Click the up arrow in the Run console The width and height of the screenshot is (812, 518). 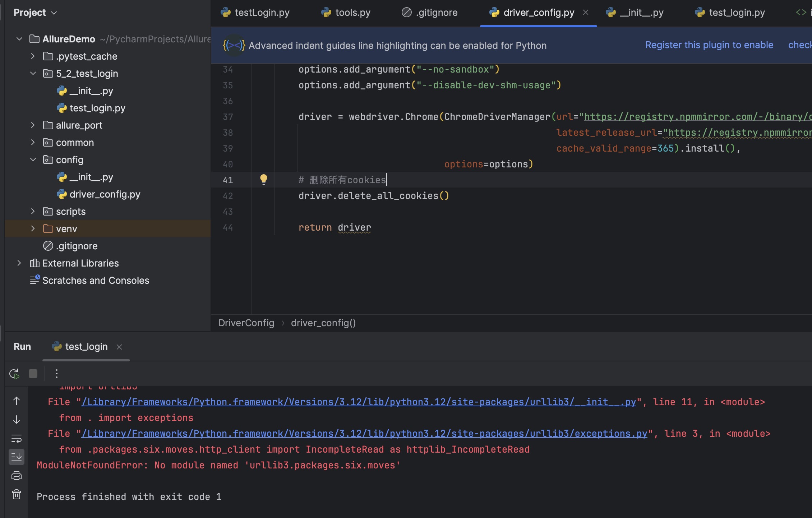(x=17, y=401)
